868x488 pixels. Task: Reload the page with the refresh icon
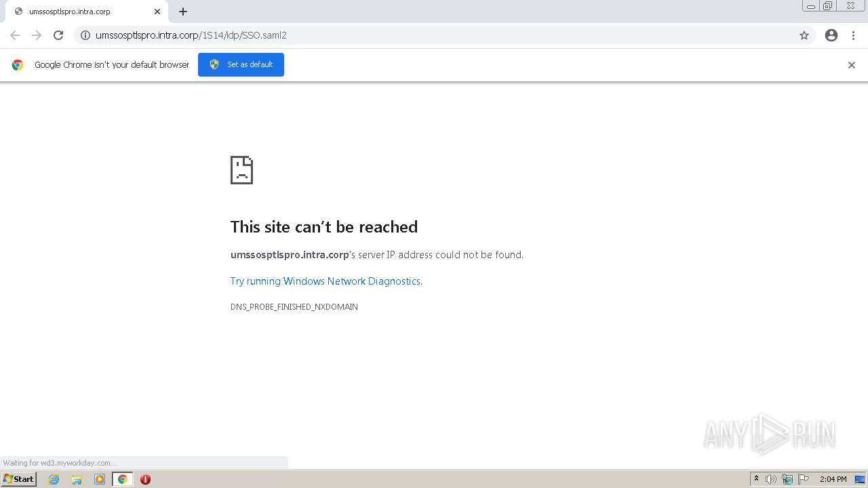(x=58, y=35)
